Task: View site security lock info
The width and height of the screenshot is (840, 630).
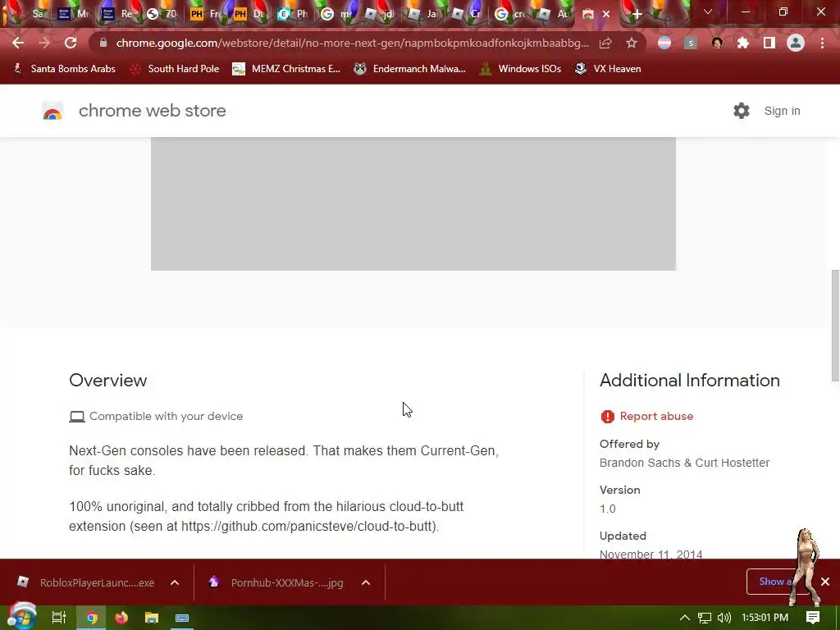Action: (103, 43)
